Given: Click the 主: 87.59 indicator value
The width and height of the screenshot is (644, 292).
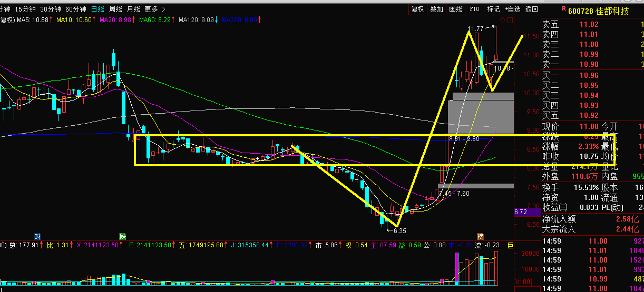Looking at the screenshot, I should [384, 245].
